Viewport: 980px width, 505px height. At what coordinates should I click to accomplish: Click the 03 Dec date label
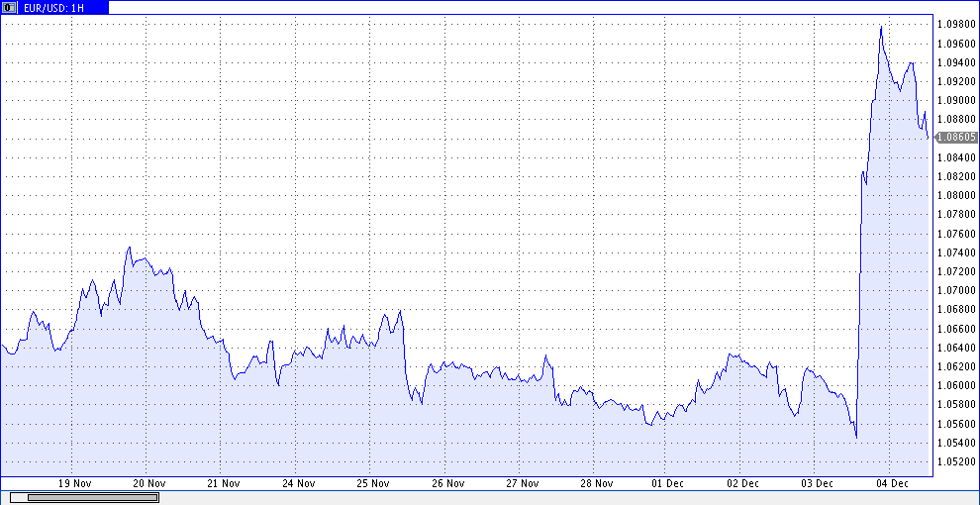tap(817, 483)
